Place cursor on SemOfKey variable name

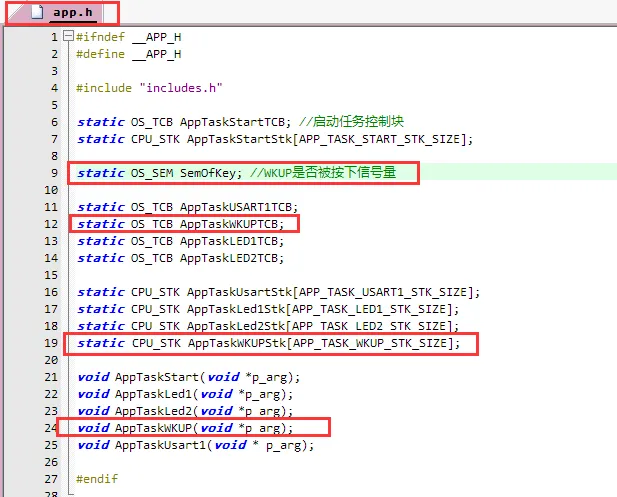210,173
